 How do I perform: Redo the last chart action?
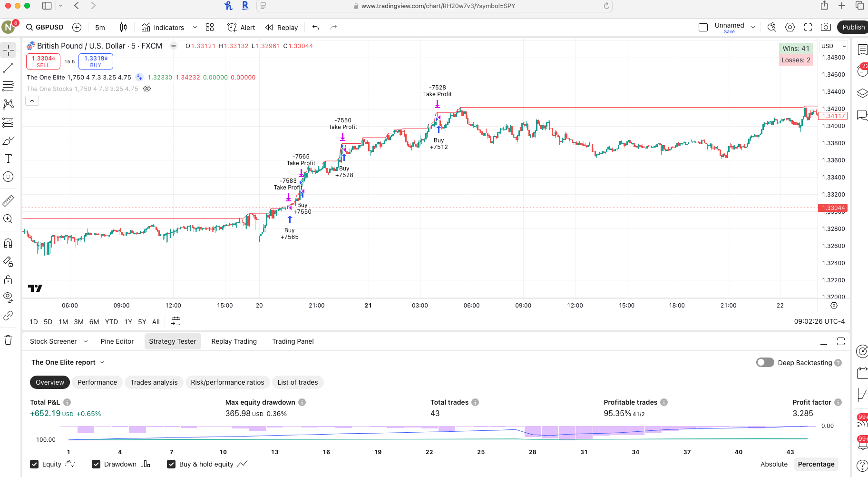[333, 27]
